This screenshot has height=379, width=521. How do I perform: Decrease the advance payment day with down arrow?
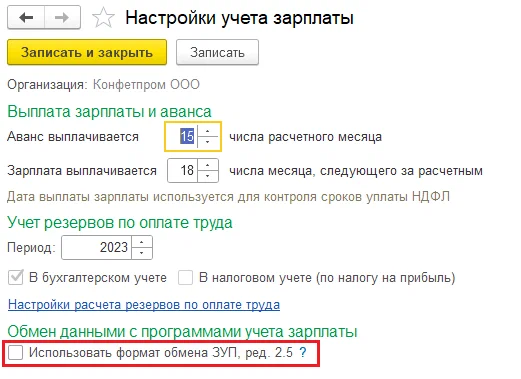tap(208, 142)
